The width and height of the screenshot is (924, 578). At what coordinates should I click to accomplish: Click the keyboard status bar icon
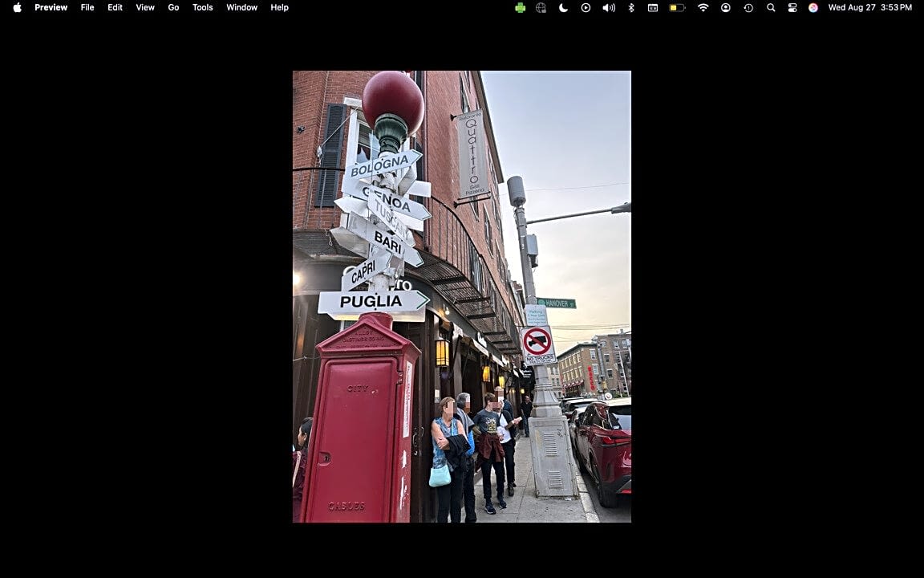tap(652, 7)
